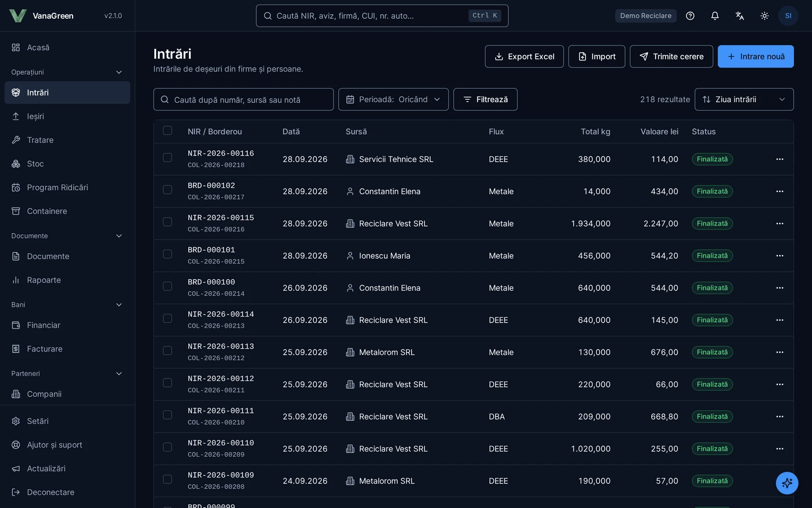The height and width of the screenshot is (508, 812).
Task: Click Trimite cerere button
Action: pyautogui.click(x=671, y=56)
